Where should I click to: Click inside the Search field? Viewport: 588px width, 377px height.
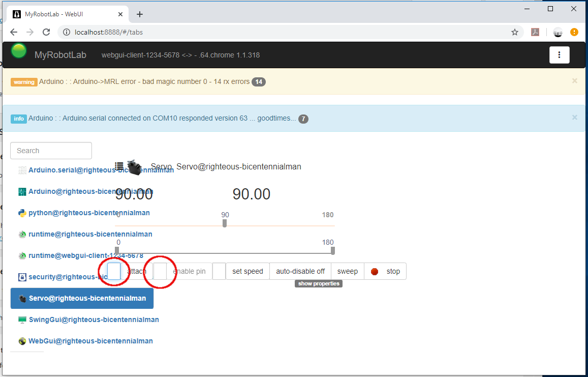click(x=51, y=151)
